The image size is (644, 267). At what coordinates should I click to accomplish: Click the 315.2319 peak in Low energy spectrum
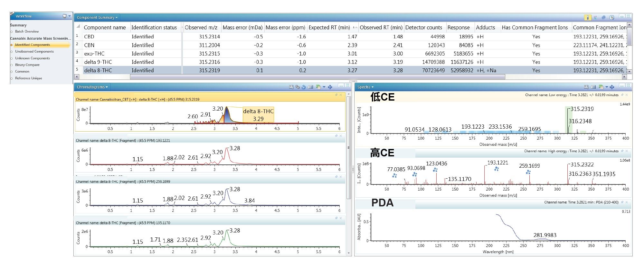point(567,120)
